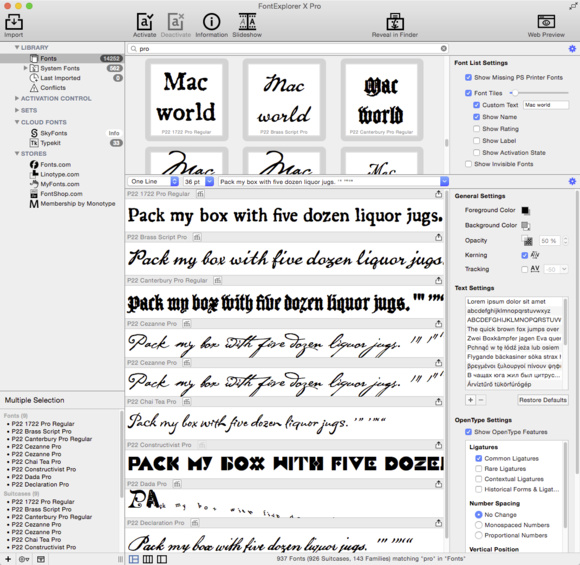The image size is (580, 565).
Task: Click the Background Color swatch
Action: [525, 225]
